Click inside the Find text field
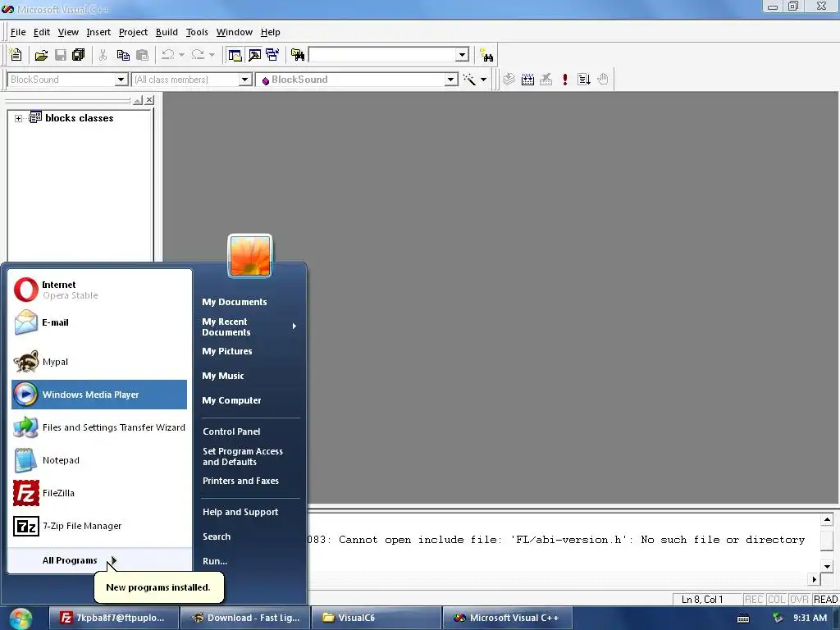 tap(383, 55)
